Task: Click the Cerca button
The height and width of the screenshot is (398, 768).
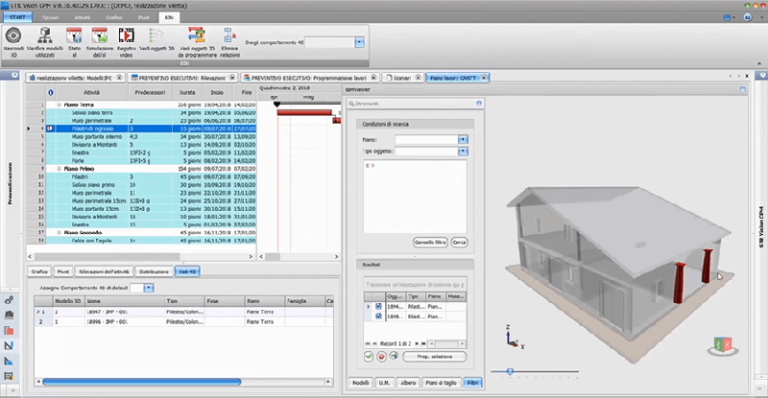Action: (459, 242)
